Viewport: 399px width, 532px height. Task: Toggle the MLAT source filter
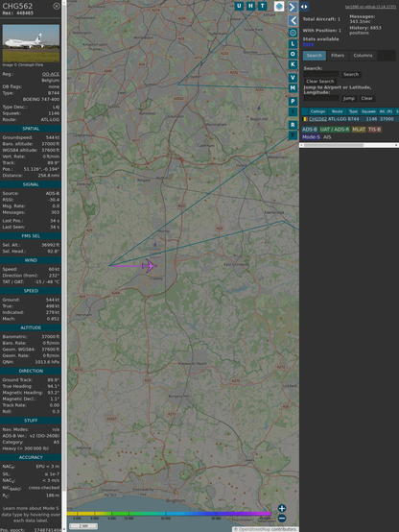coord(359,130)
